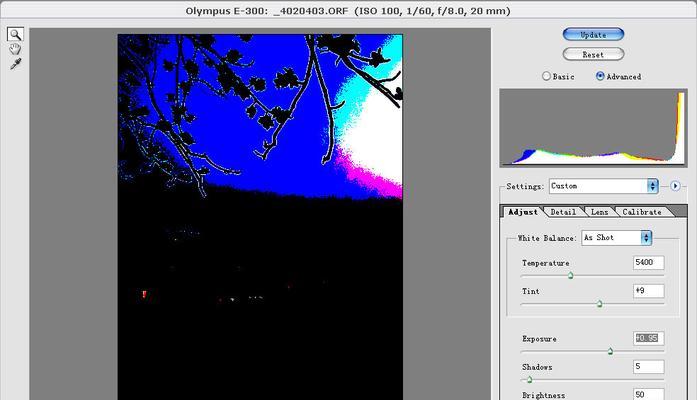
Task: Click the image preview
Action: 260,217
